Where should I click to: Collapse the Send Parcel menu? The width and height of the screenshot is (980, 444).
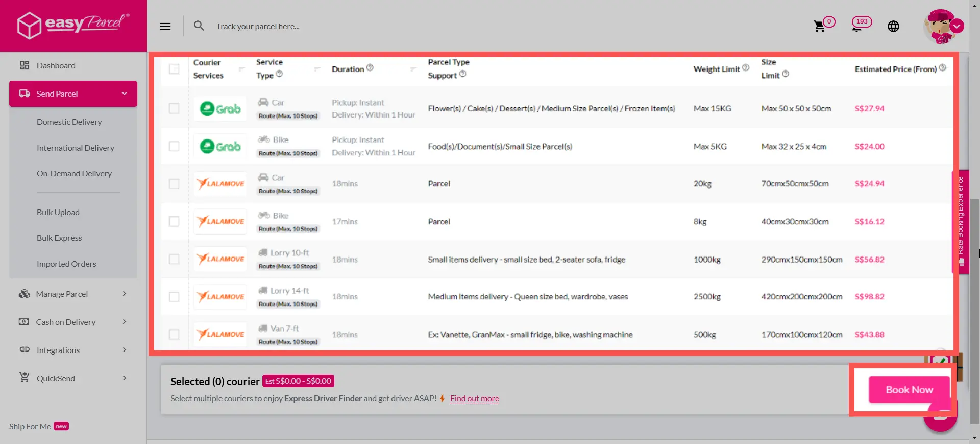(x=124, y=94)
